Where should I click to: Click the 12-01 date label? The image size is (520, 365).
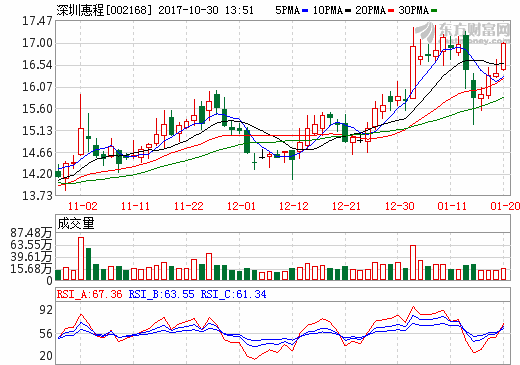[x=241, y=206]
